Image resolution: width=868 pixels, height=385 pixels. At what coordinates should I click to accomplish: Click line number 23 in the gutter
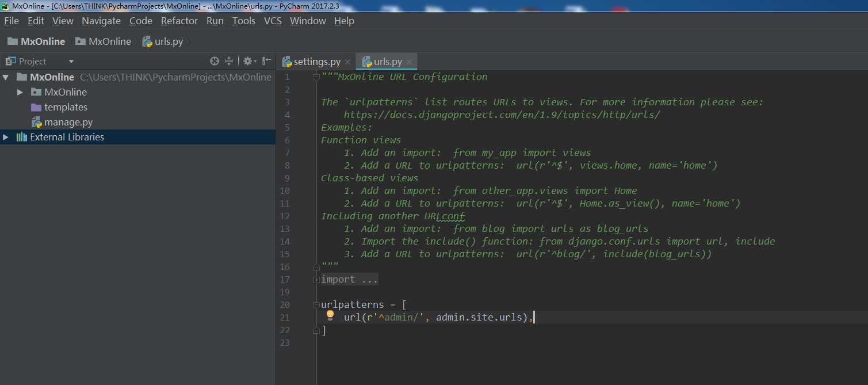click(285, 343)
